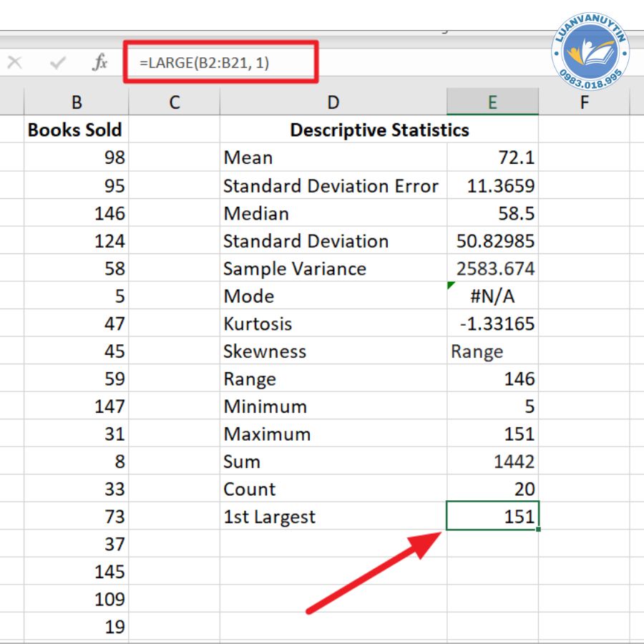Select the Books Sold value 147 cell
The height and width of the screenshot is (644, 644).
(76, 406)
